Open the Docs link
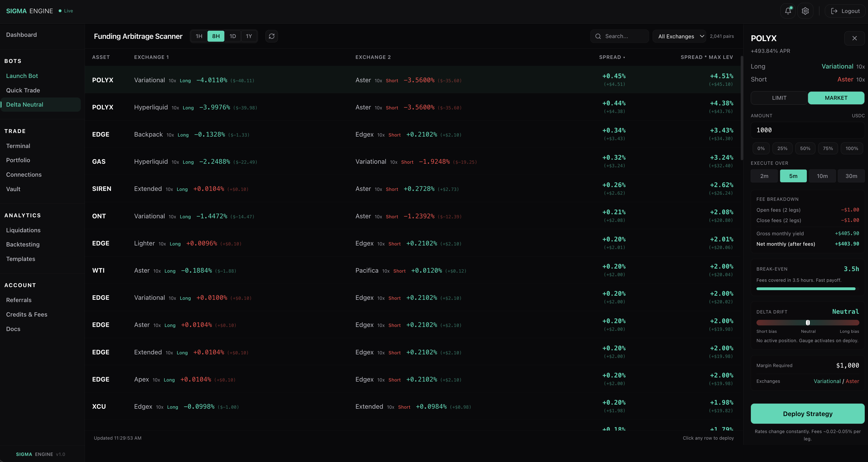 pyautogui.click(x=13, y=329)
